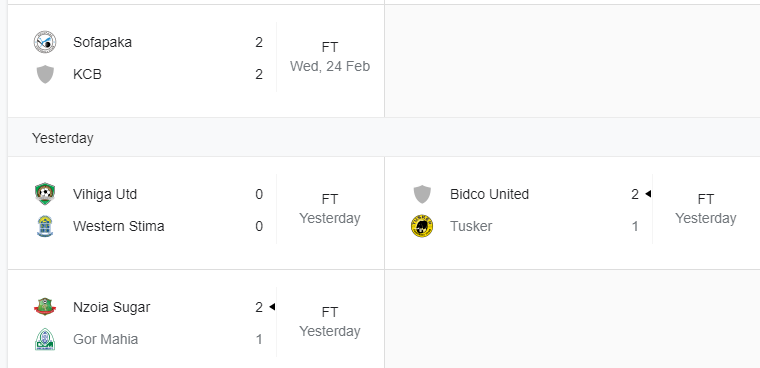Viewport: 760px width, 368px height.
Task: Click the Gor Mahia green crest
Action: (45, 339)
